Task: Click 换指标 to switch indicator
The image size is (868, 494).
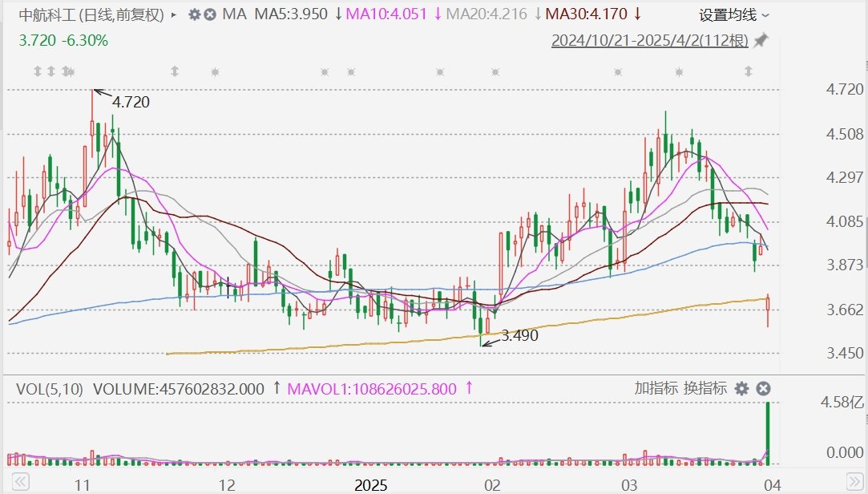Action: [x=705, y=389]
